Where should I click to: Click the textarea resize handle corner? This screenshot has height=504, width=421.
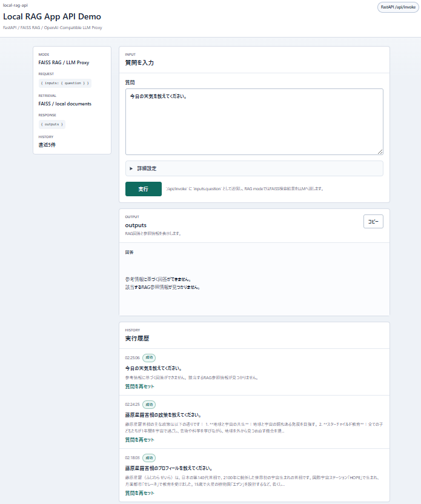[380, 151]
